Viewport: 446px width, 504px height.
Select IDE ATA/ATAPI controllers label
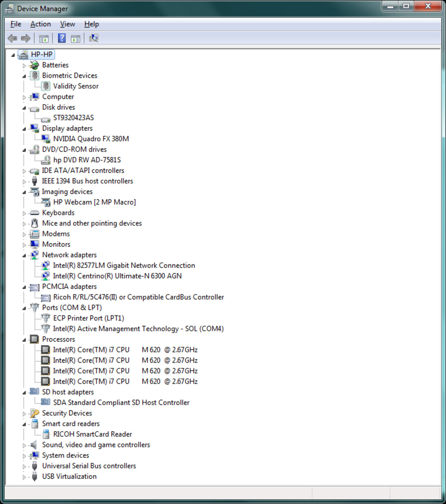(83, 171)
